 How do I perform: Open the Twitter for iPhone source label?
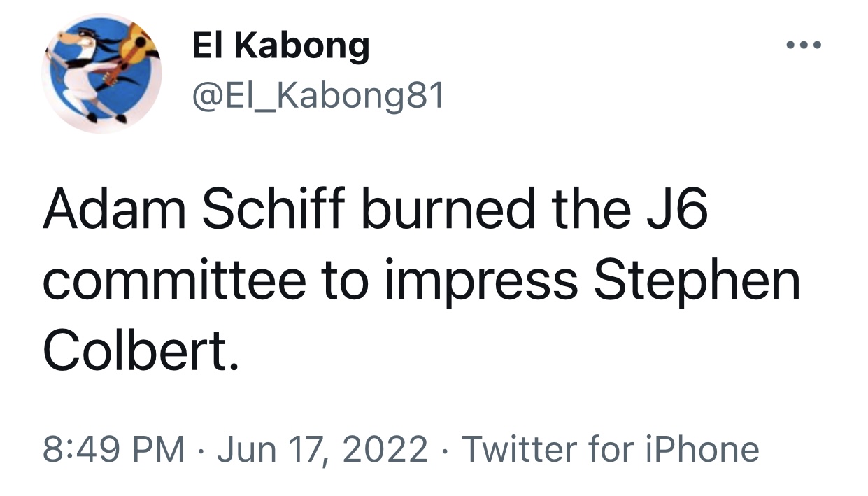(611, 448)
